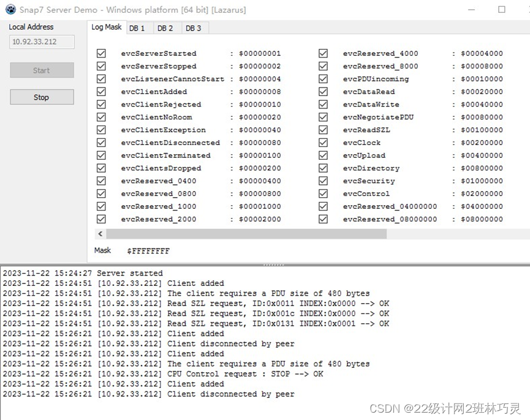Click the 15:24:51 'Client added' log entry
The image size is (530, 420).
[113, 283]
